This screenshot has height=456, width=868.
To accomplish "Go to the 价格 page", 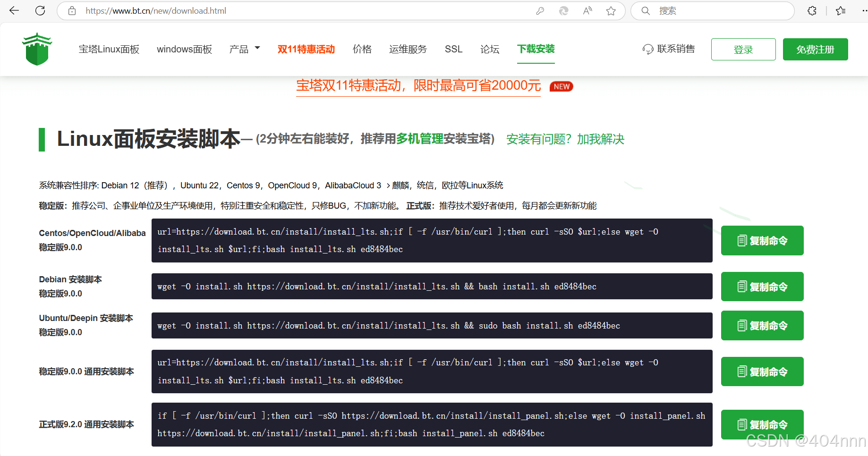I will tap(362, 49).
